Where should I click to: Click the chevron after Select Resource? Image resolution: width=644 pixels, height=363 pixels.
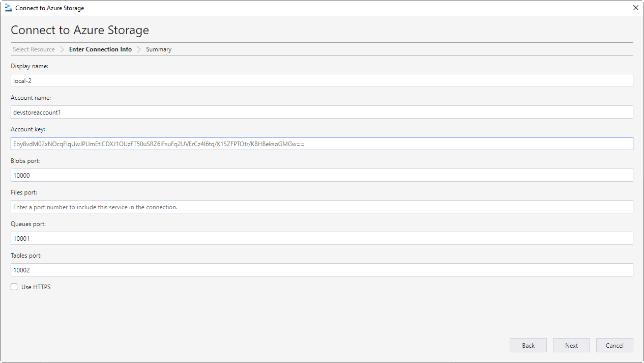pyautogui.click(x=62, y=49)
